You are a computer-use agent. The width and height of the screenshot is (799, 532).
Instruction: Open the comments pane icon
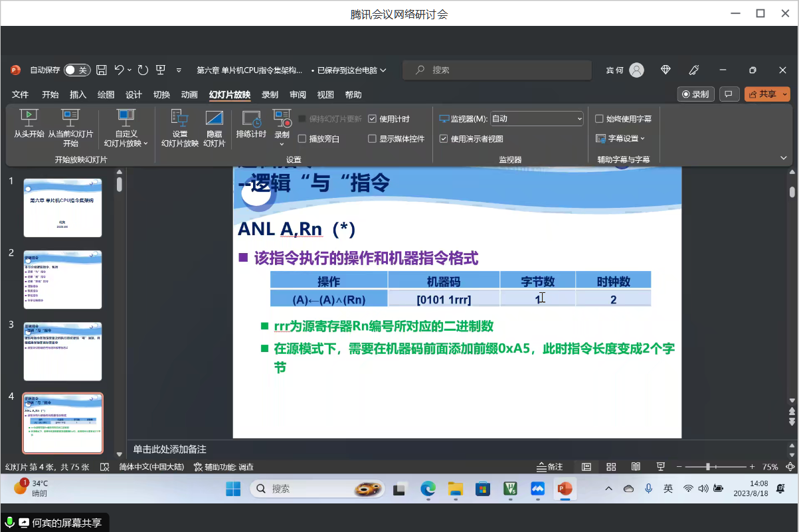point(729,94)
